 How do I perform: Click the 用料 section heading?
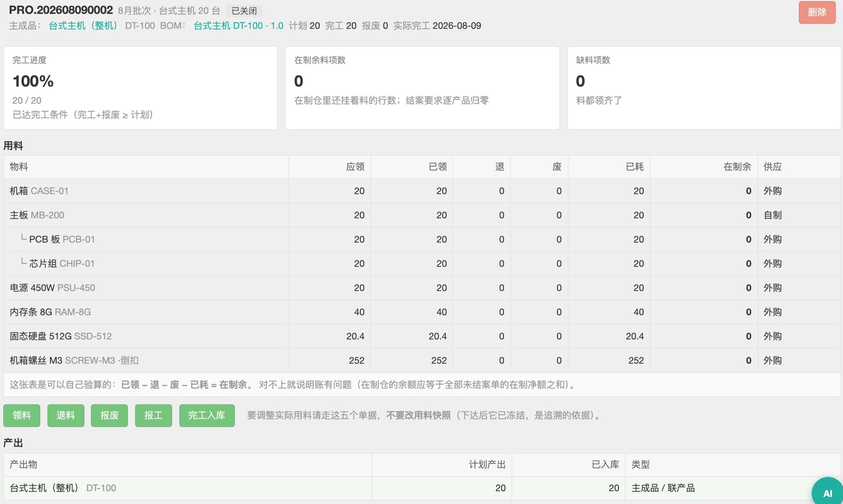click(13, 146)
